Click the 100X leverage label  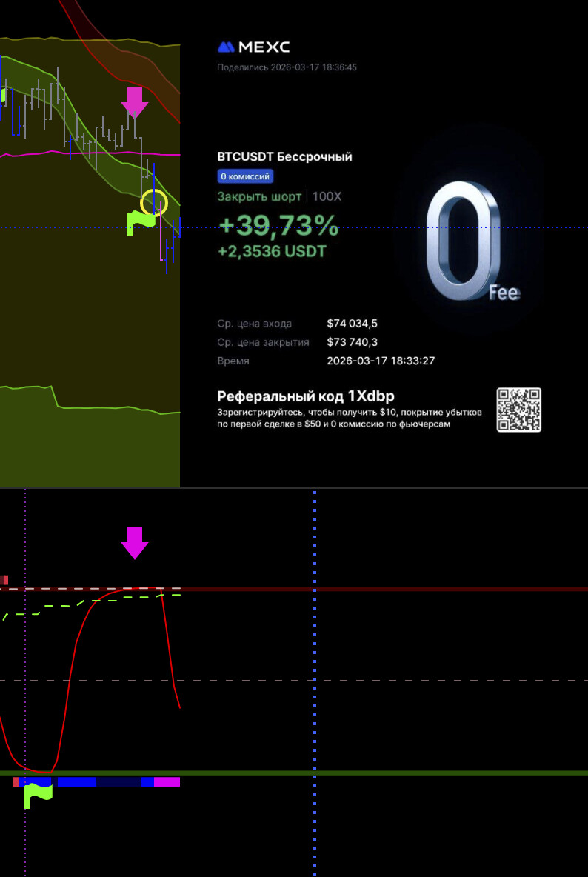[x=327, y=196]
